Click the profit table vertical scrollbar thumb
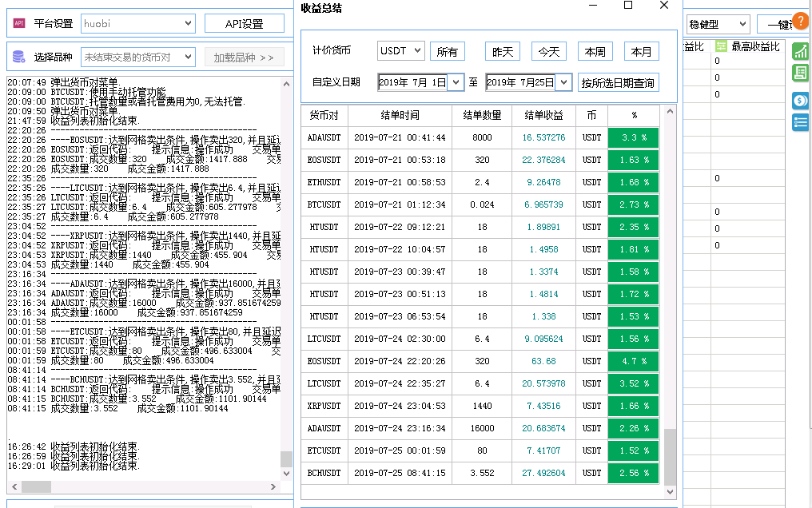This screenshot has height=508, width=812. click(x=670, y=457)
